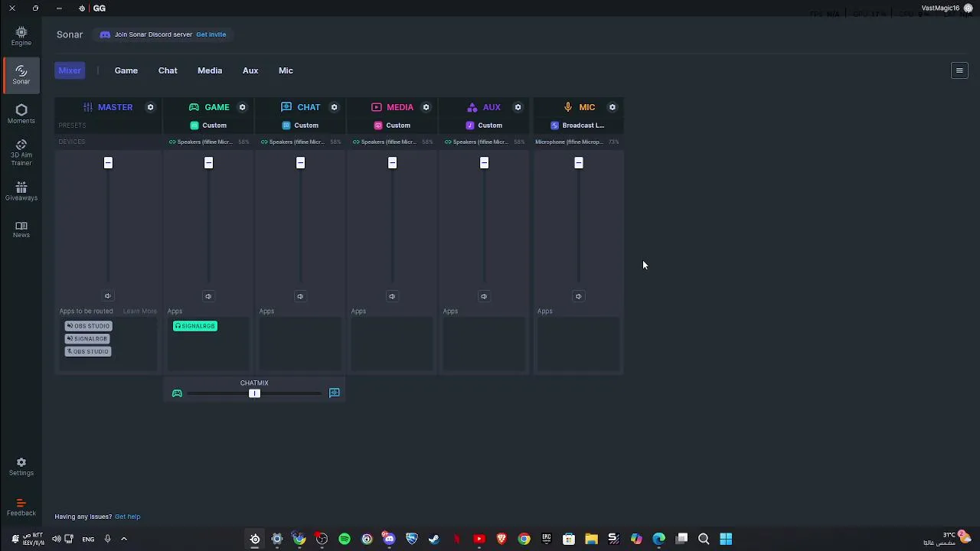Viewport: 980px width, 551px height.
Task: Mute the MASTER channel
Action: 108,296
